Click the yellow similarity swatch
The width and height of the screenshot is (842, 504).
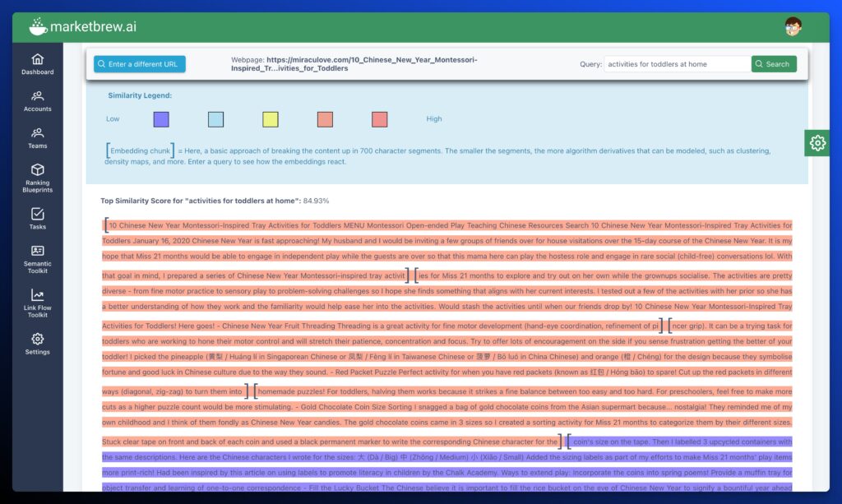[271, 119]
